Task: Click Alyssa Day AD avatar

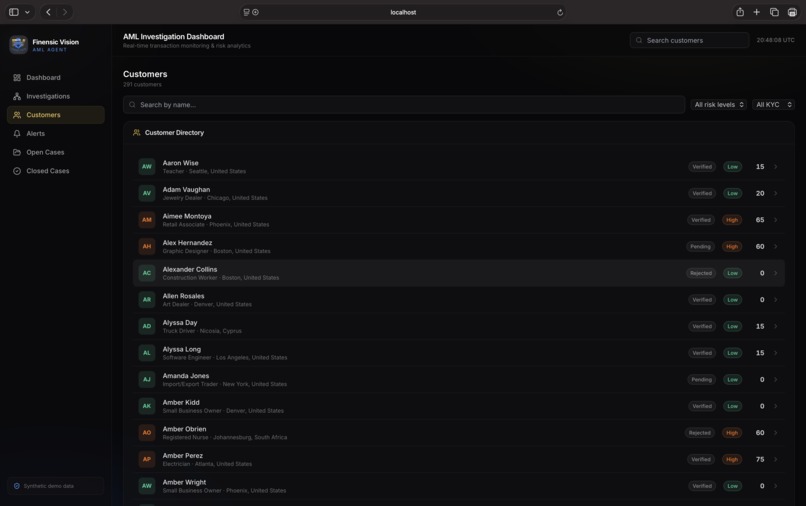Action: 146,326
